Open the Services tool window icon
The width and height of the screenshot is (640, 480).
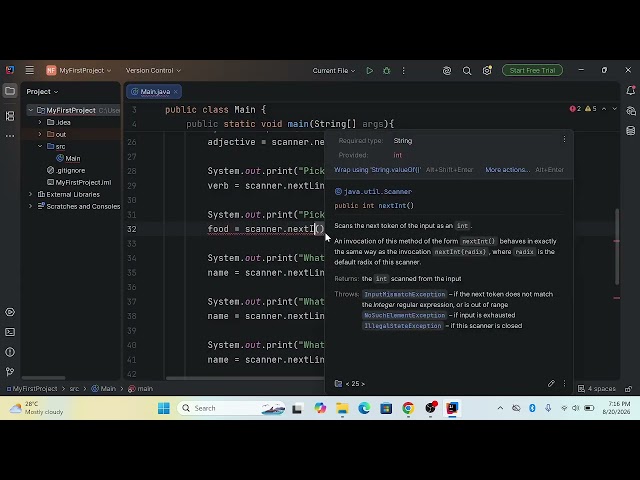tap(10, 312)
